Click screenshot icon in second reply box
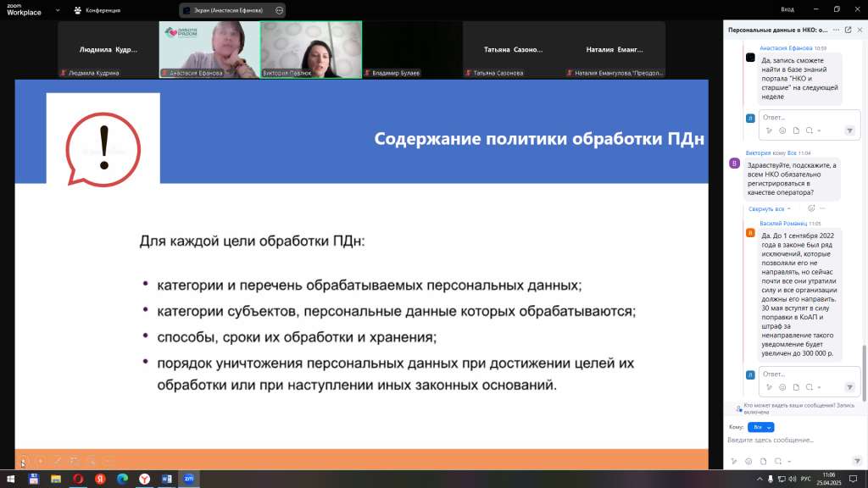Image resolution: width=868 pixels, height=488 pixels. (x=810, y=387)
